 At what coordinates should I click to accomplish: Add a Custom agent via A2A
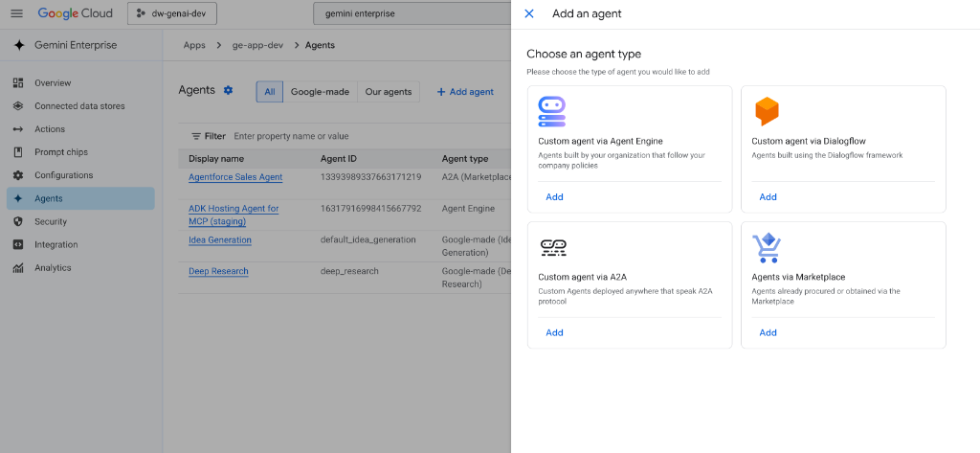pyautogui.click(x=554, y=333)
